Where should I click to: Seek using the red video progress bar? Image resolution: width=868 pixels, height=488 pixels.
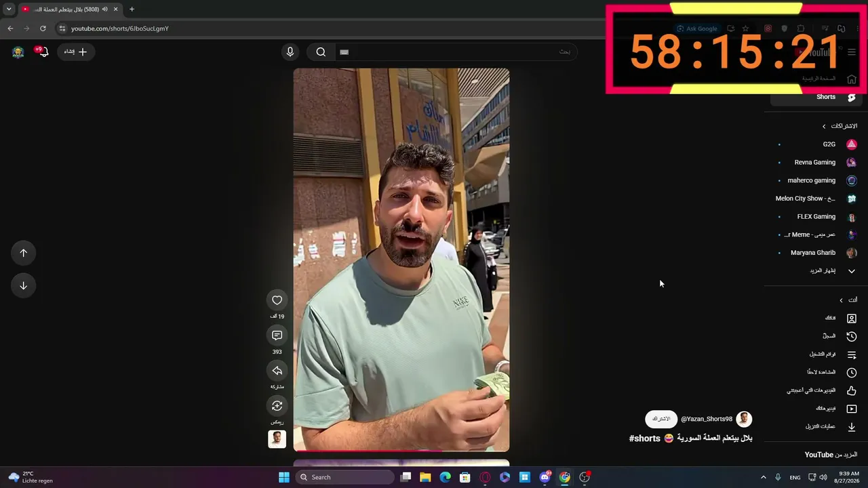pos(401,450)
